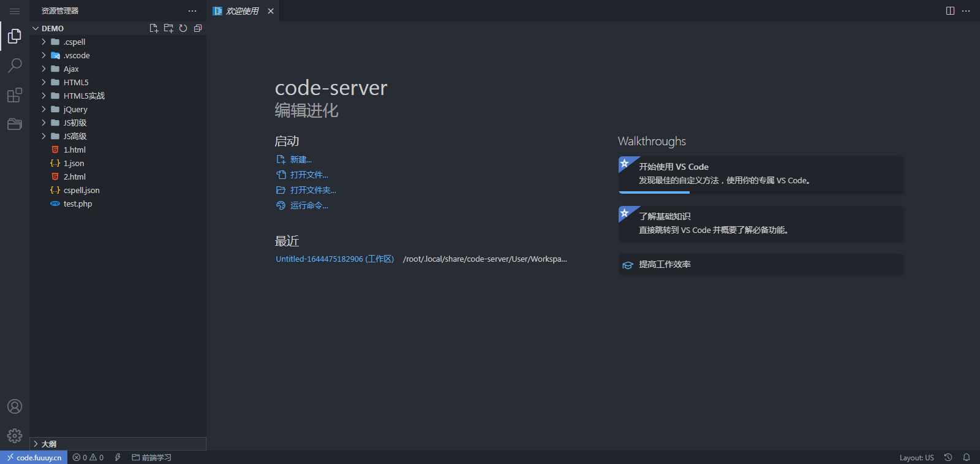
Task: Refresh the Explorer file tree
Action: [x=183, y=28]
